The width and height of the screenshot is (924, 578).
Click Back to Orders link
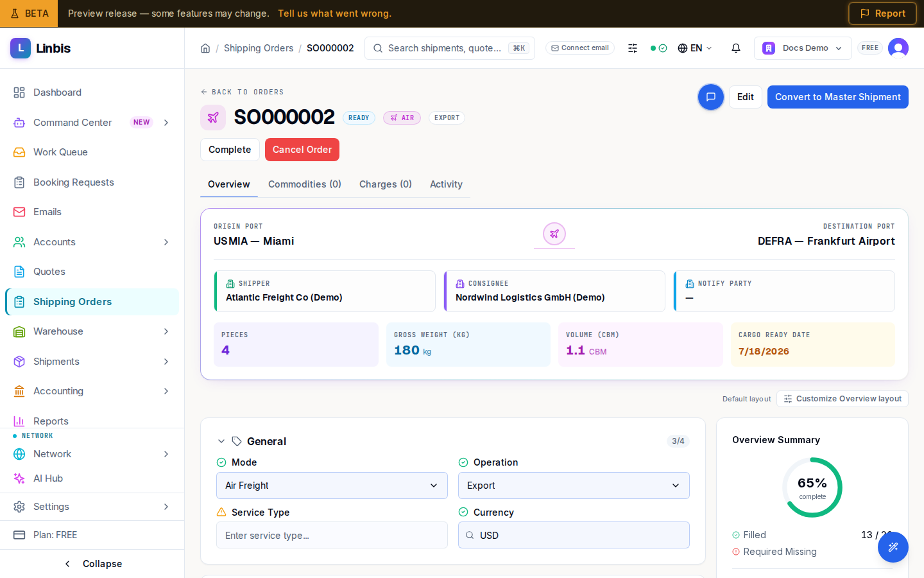tap(242, 92)
